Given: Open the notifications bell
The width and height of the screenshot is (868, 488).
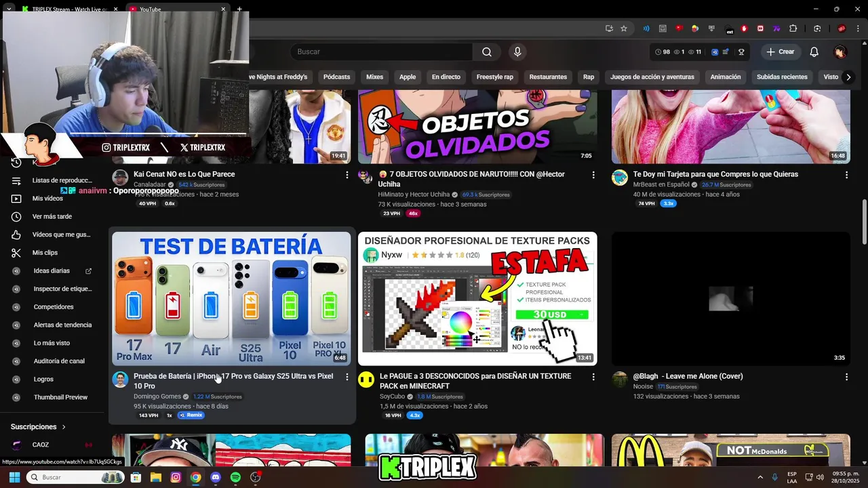Looking at the screenshot, I should (x=814, y=52).
